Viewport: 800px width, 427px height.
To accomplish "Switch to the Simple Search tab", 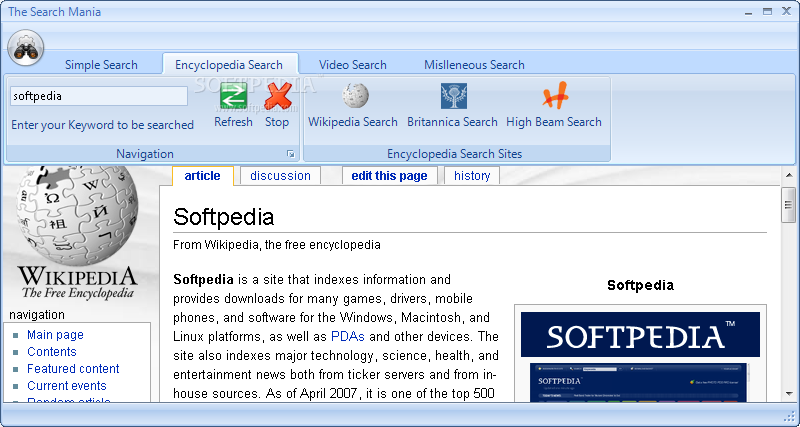I will [x=101, y=65].
